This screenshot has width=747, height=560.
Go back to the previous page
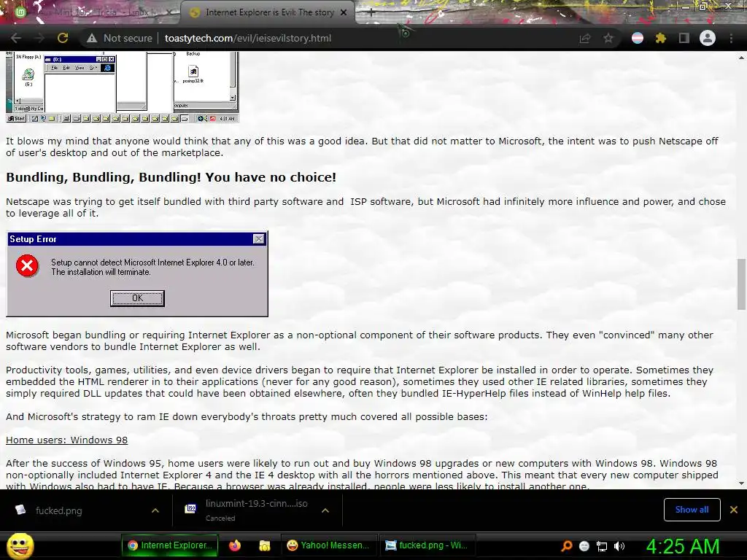coord(16,38)
